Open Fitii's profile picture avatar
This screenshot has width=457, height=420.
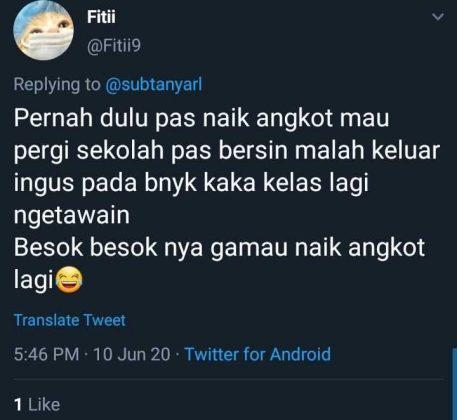(x=43, y=30)
